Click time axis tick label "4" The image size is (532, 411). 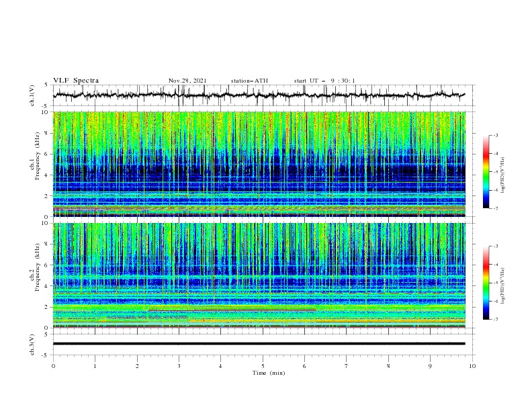[220, 366]
